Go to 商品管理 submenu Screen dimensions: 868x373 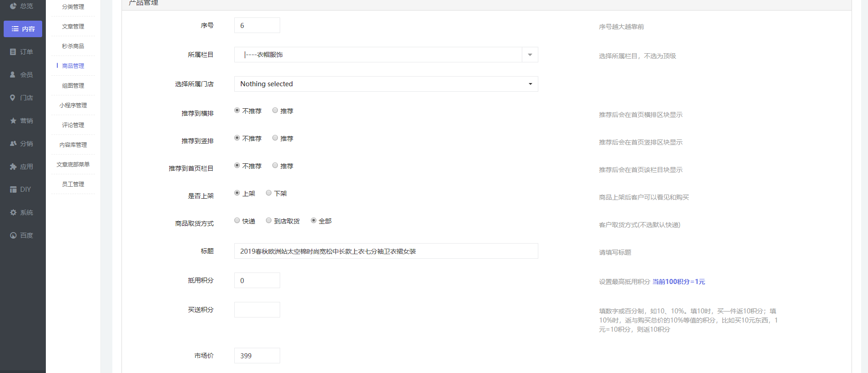pos(73,66)
